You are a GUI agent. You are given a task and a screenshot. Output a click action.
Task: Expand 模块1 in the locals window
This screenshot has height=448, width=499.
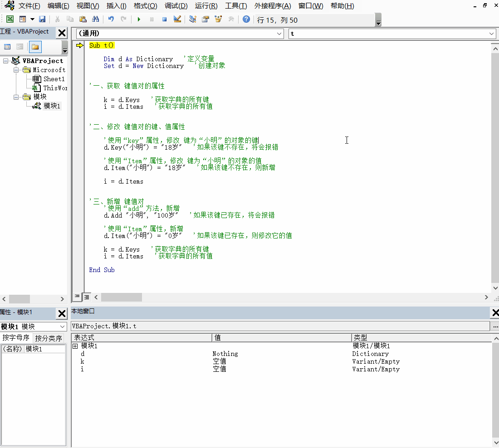[75, 346]
